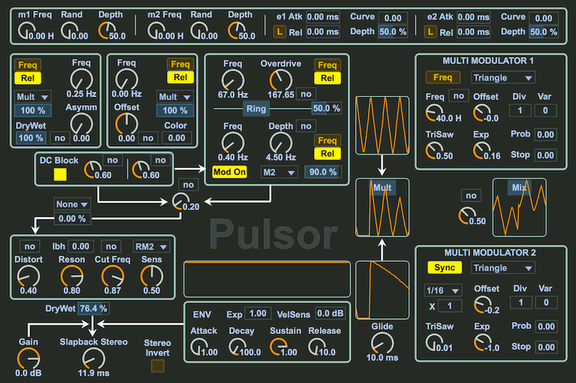Click the Asymm knob
Viewport: 576px width, 383px height.
81,123
